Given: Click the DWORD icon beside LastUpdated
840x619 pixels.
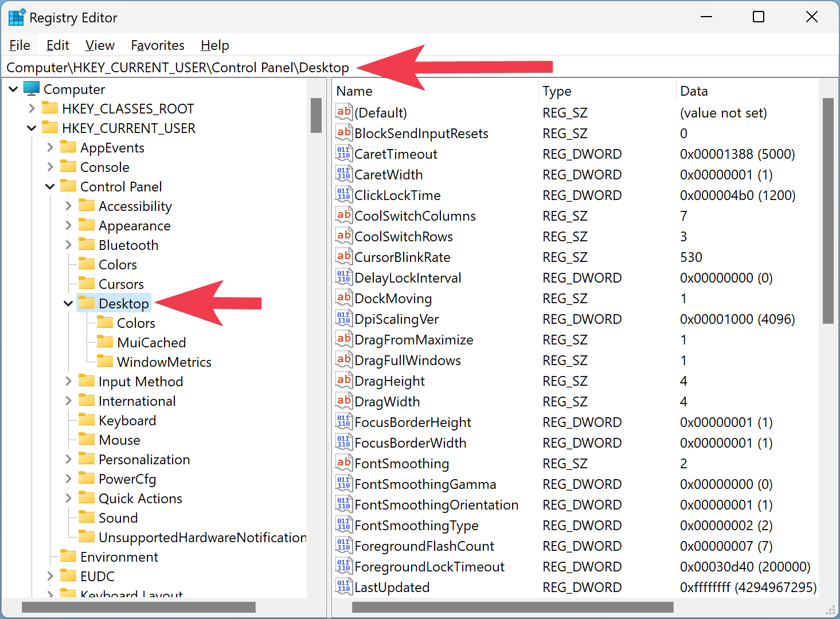Looking at the screenshot, I should point(344,586).
